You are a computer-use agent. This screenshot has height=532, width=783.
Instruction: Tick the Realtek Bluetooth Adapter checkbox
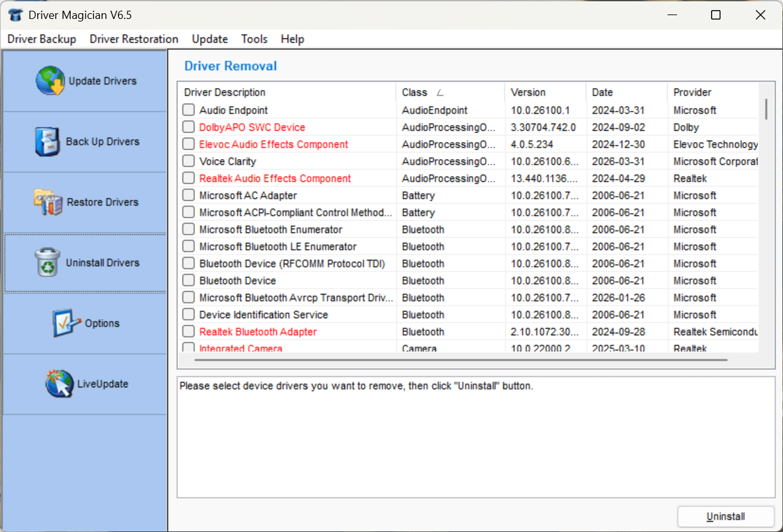tap(189, 331)
